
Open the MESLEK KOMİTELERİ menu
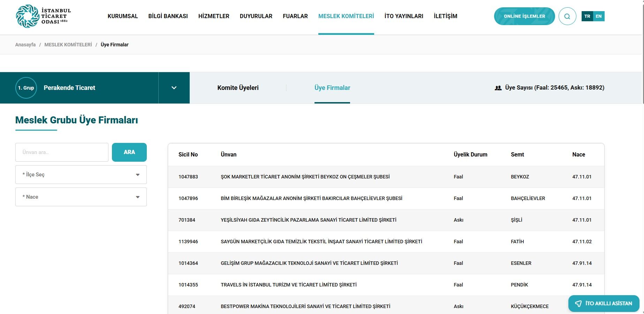(346, 16)
